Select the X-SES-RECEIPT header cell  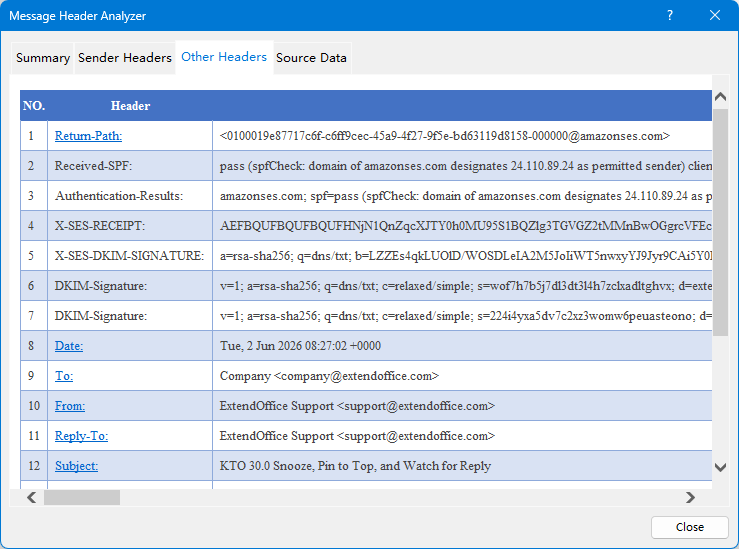point(130,226)
